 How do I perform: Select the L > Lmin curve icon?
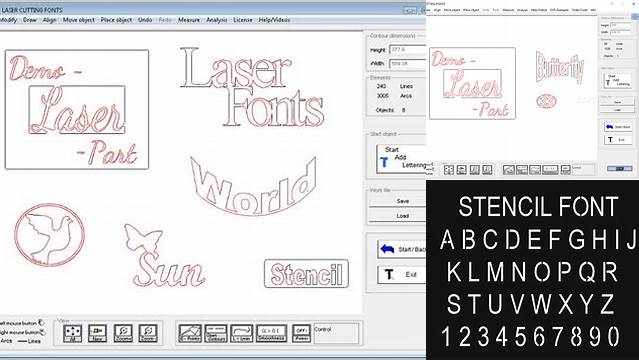242,333
